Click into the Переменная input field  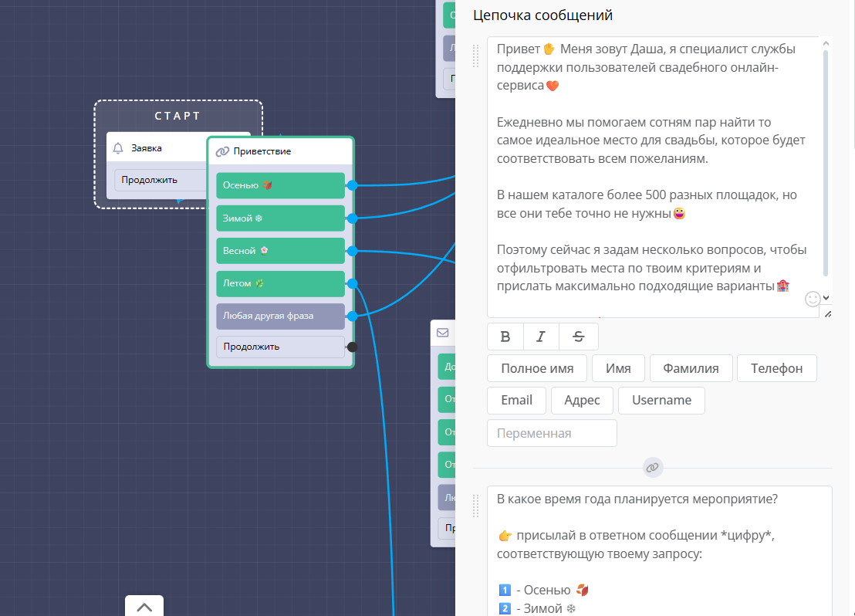click(552, 433)
